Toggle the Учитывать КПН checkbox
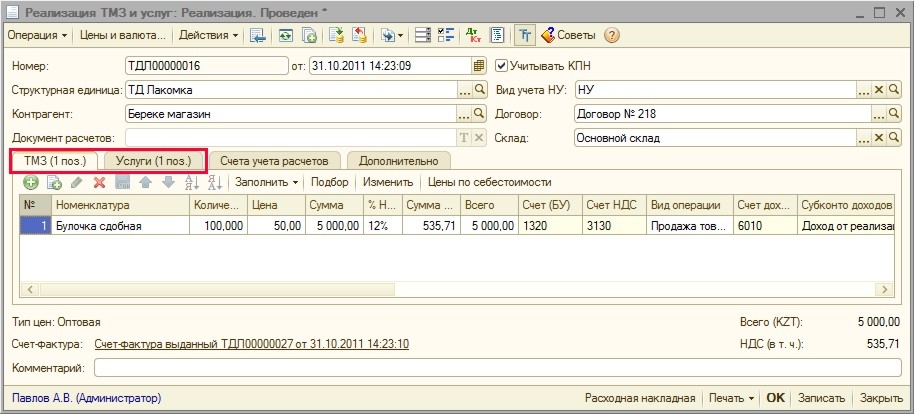Viewport: 914px width, 414px height. pos(502,66)
